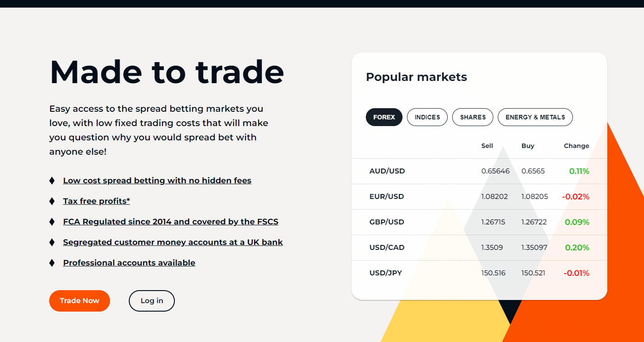
Task: Open the segregated customer money accounts link
Action: pos(173,242)
